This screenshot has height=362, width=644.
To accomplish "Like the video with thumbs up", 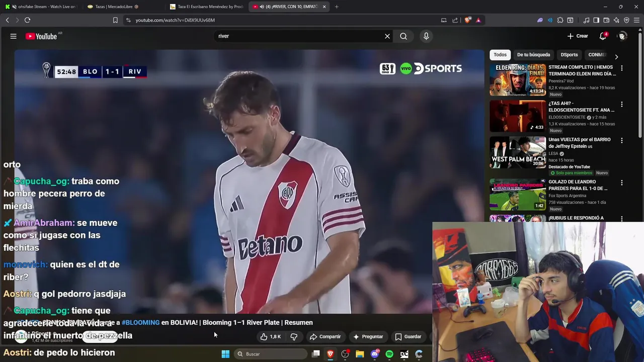I will click(x=270, y=337).
